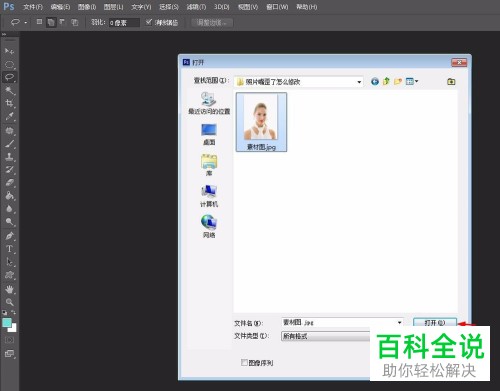Select the Lasso tool in toolbox
The width and height of the screenshot is (500, 391).
pos(9,77)
